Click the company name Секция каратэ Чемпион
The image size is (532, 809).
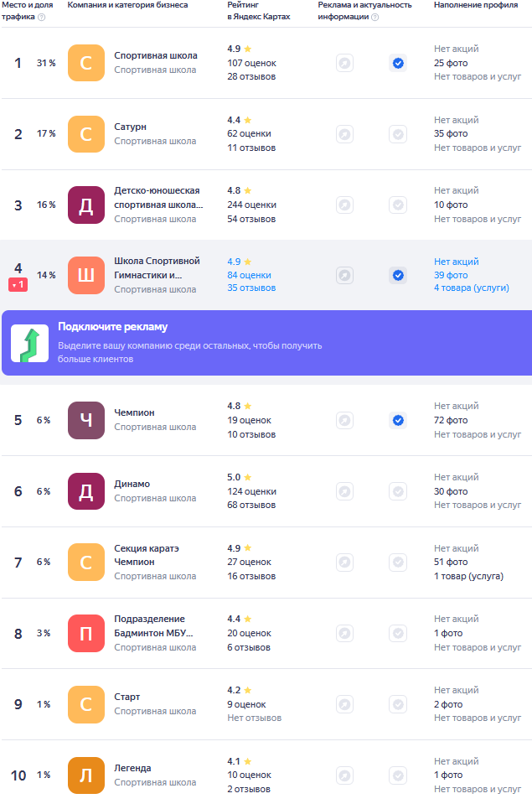[x=147, y=555]
